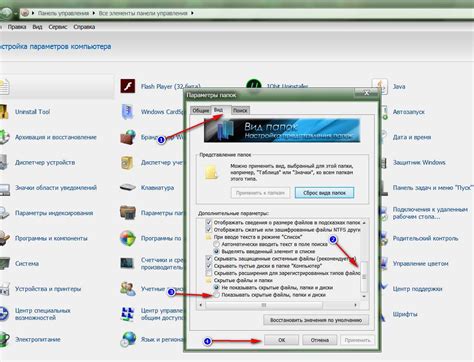
Task: Select the radio 'Не показывать скрытые файлы, папки и диски'
Action: pyautogui.click(x=217, y=288)
